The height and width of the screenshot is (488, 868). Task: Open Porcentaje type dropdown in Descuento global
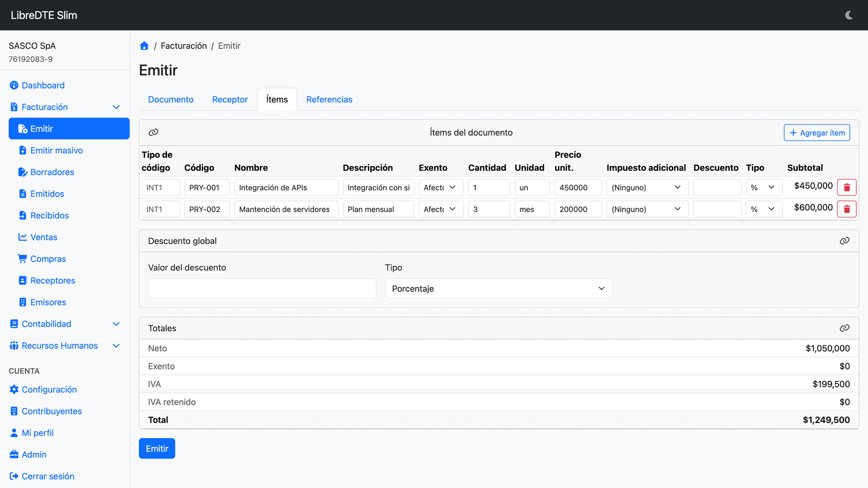pyautogui.click(x=499, y=288)
